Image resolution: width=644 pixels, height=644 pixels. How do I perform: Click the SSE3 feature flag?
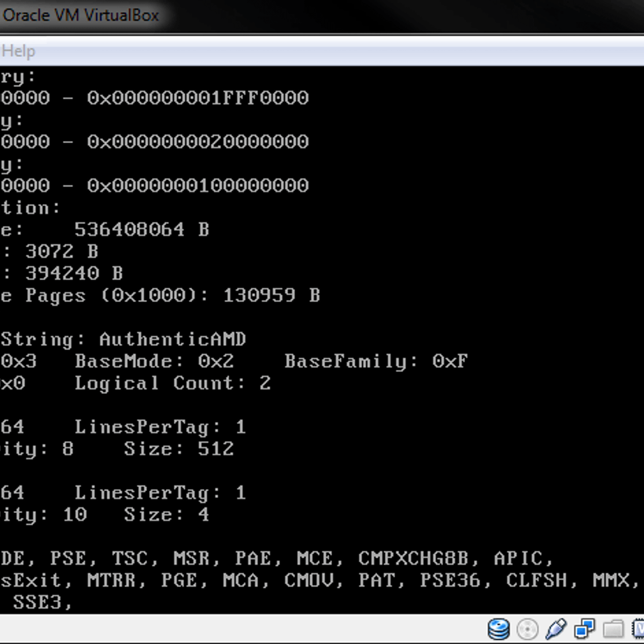point(37,603)
